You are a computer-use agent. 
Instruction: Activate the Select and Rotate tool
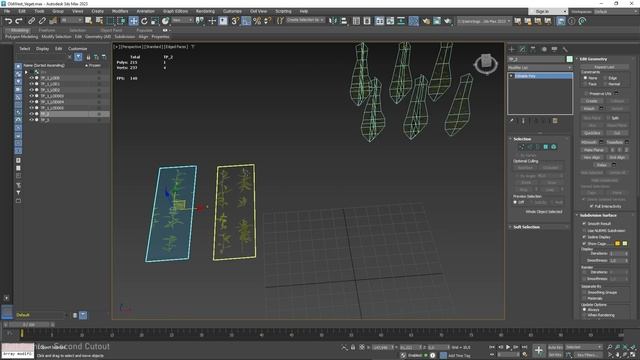[144, 21]
